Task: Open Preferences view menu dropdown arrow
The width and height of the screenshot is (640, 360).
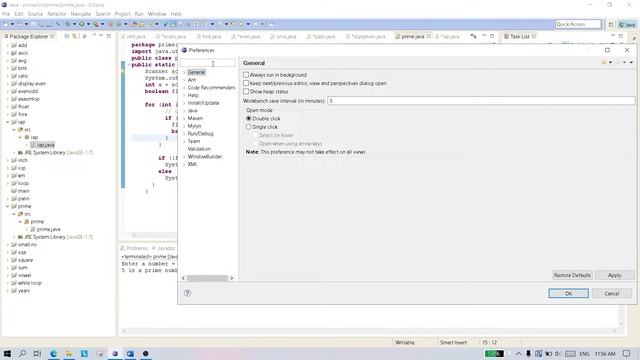Action: (631, 63)
